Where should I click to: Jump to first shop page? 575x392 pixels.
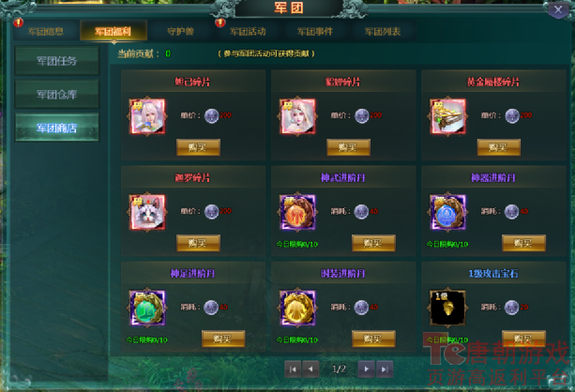pos(293,369)
